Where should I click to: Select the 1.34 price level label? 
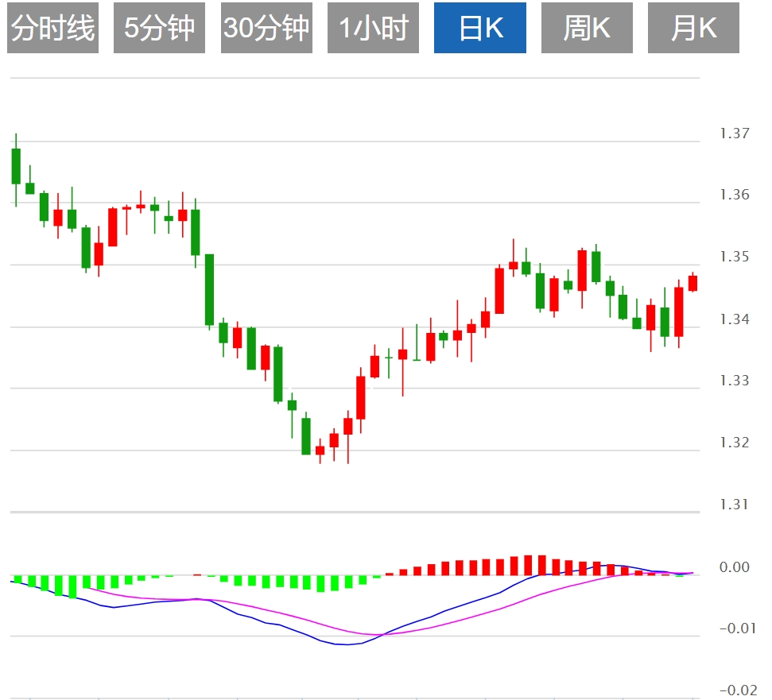tap(734, 319)
